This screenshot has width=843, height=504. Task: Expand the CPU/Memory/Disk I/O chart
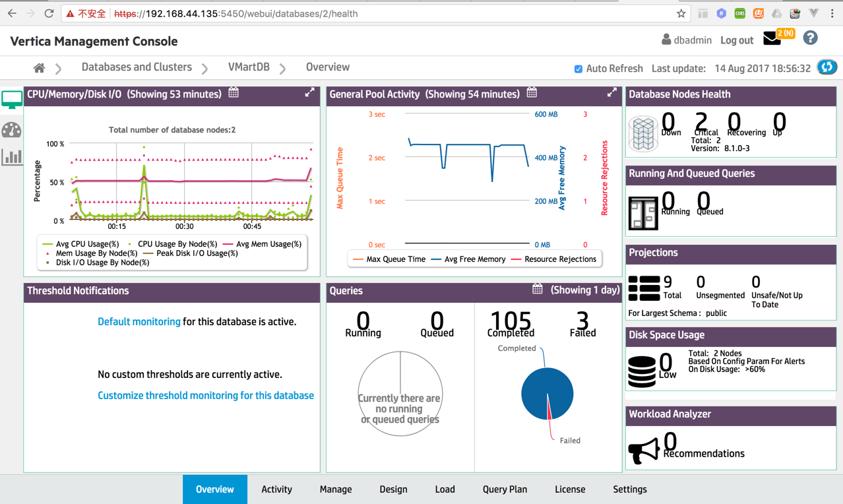309,93
